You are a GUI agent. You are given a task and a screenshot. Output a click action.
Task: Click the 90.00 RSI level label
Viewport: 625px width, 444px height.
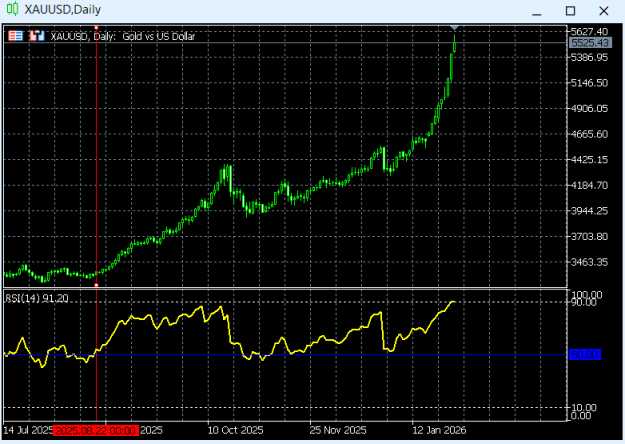pos(584,303)
